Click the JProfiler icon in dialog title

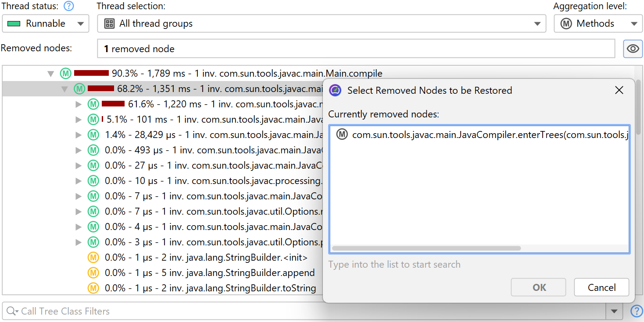coord(335,90)
